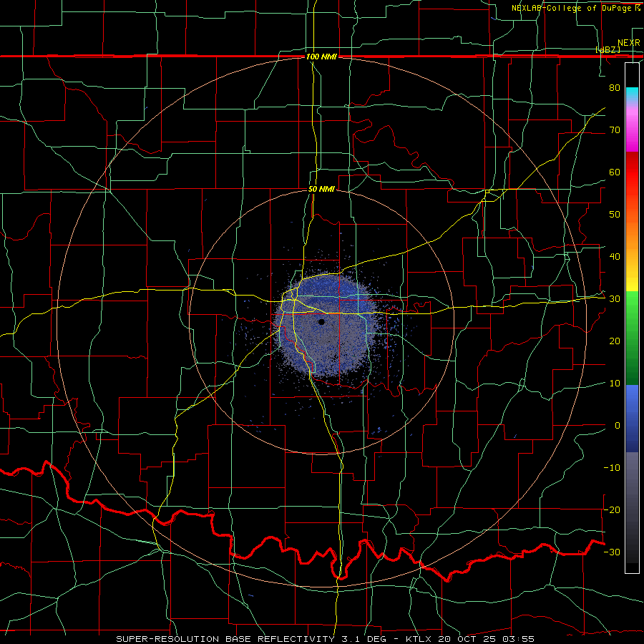The height and width of the screenshot is (644, 644).
Task: Click the 100 NMI range ring label
Action: click(321, 57)
